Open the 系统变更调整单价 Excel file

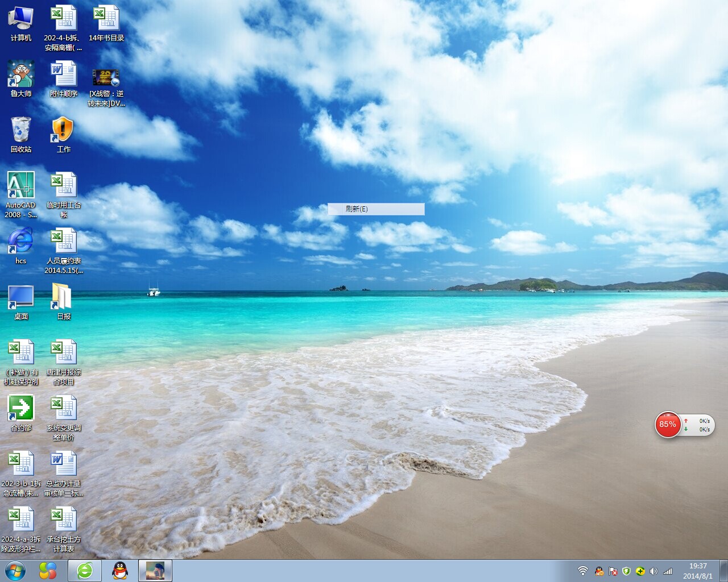point(64,418)
